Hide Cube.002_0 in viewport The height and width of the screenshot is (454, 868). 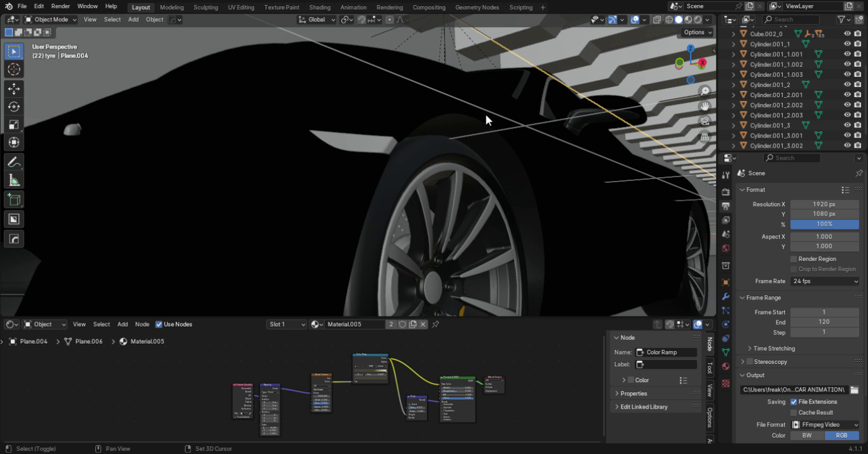(x=847, y=34)
